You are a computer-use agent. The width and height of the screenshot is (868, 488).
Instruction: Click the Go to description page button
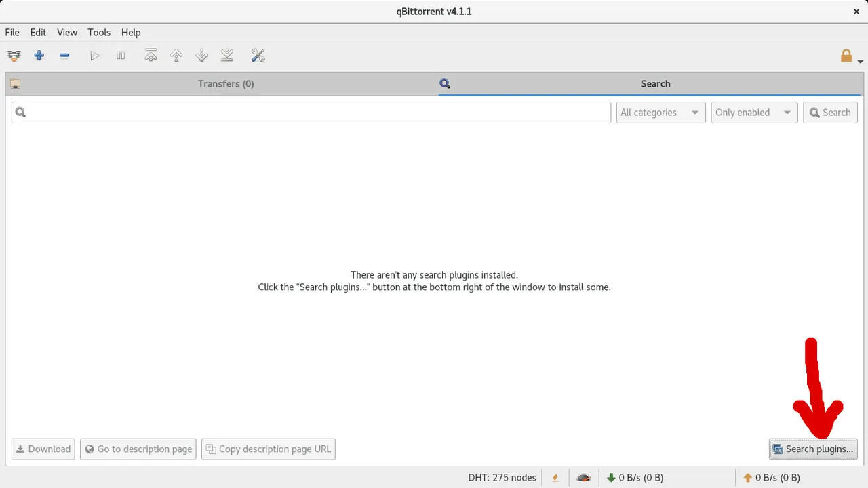click(138, 449)
